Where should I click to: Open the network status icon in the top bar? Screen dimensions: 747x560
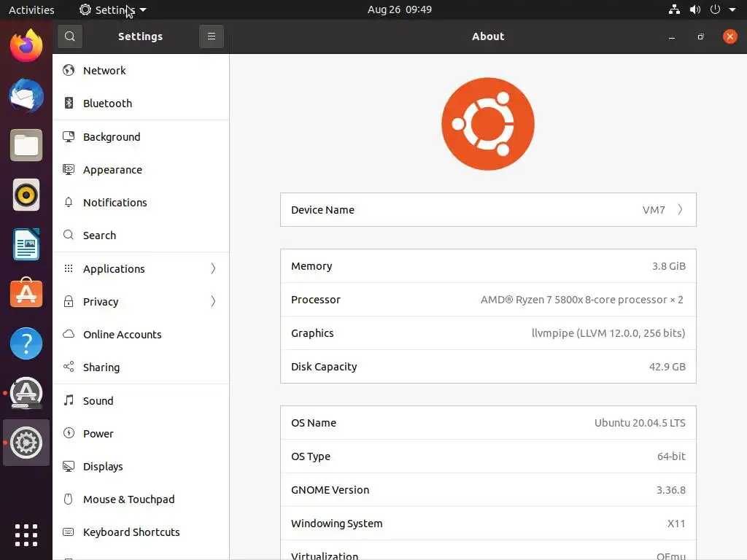click(x=674, y=9)
